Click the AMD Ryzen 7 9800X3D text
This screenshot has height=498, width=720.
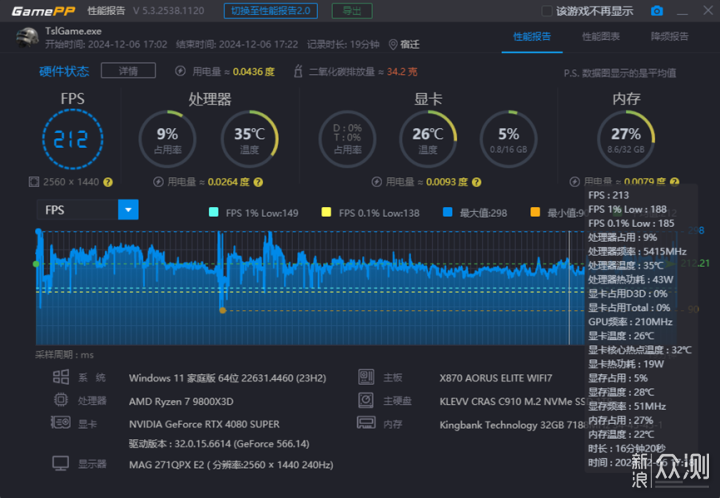pyautogui.click(x=181, y=402)
